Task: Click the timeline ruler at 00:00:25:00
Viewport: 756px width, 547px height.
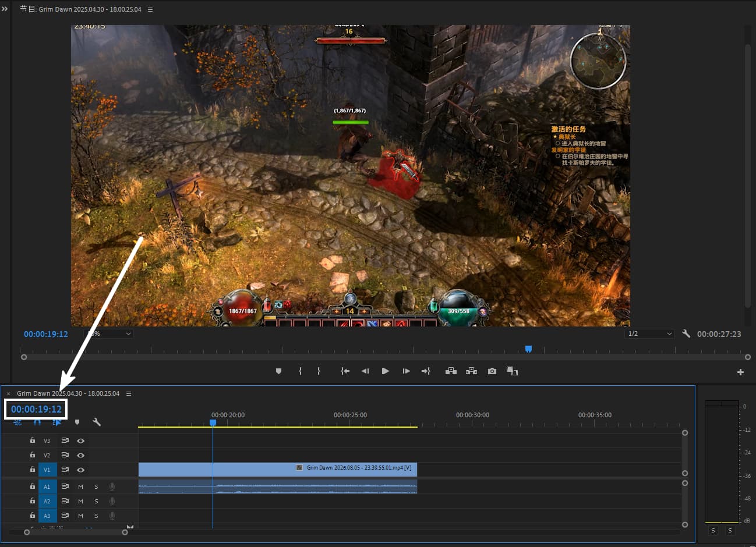Action: (350, 415)
